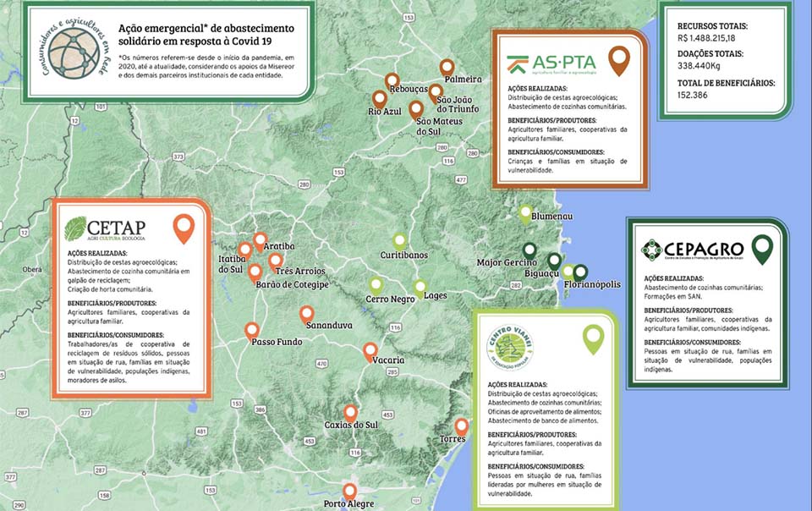Click the Passo Fundo pin

tap(252, 332)
